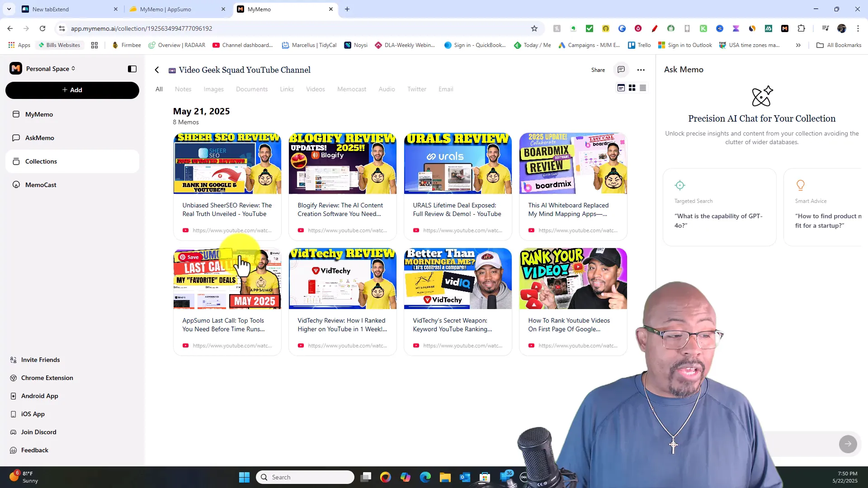868x488 pixels.
Task: Reload the page in Chrome
Action: [42, 28]
